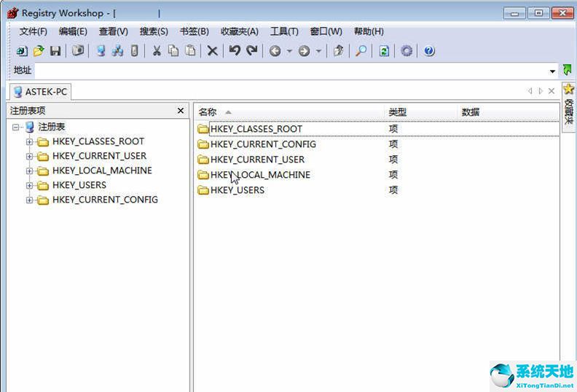
Task: Click the Refresh toolbar icon
Action: [x=384, y=51]
